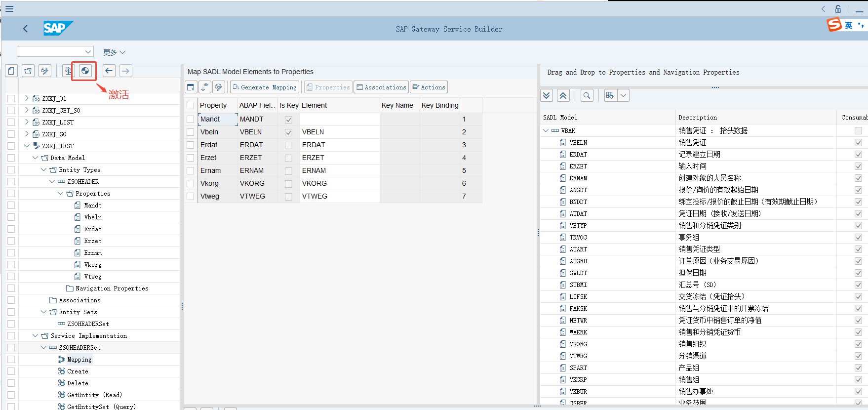Go back using the header arrow
This screenshot has width=868, height=410.
26,29
